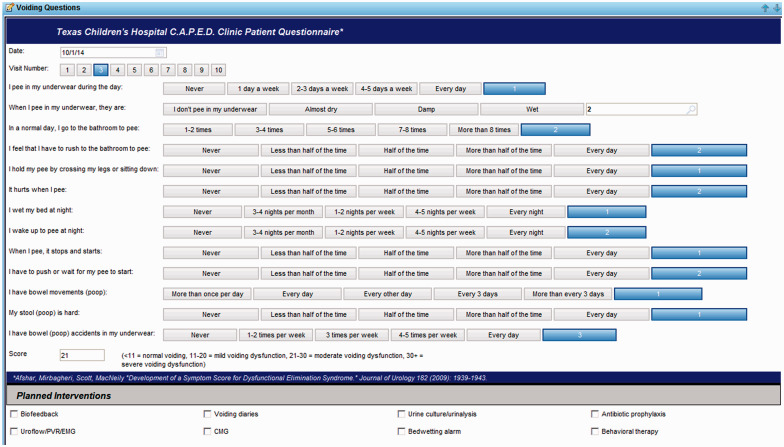
Task: Select Almost dry option
Action: [320, 109]
